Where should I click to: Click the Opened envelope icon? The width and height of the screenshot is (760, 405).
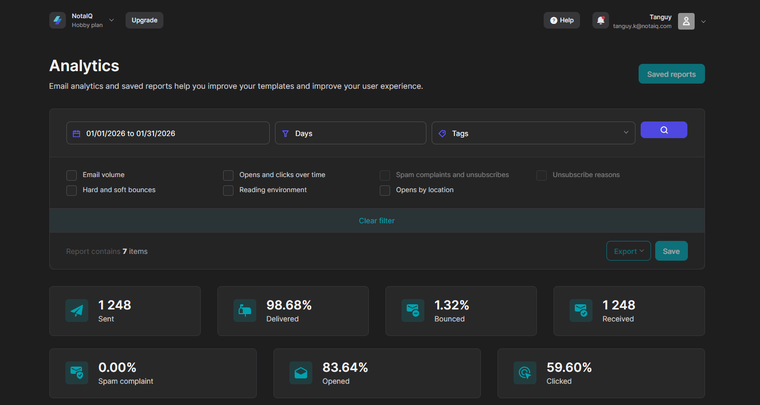coord(301,373)
